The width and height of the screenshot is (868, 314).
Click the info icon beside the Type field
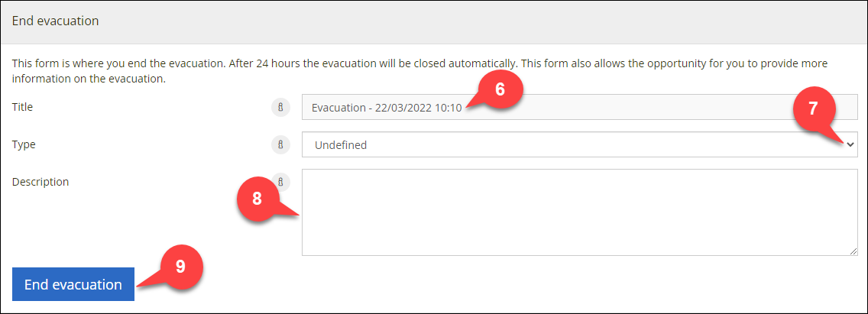point(280,144)
